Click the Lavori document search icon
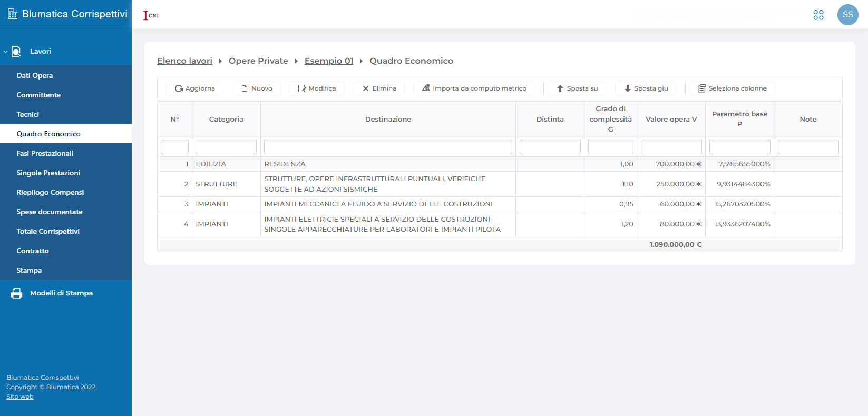This screenshot has height=416, width=868. (x=16, y=52)
